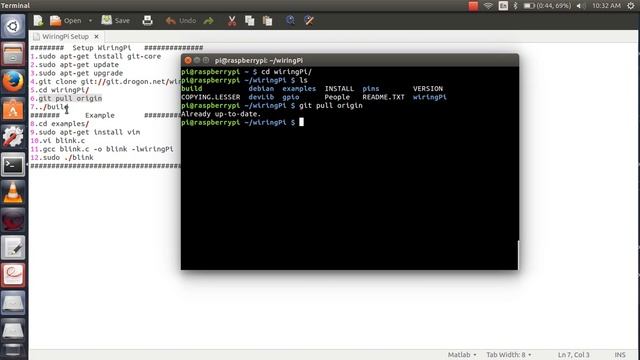Save the document with the Save button
This screenshot has height=360, width=640.
click(116, 20)
